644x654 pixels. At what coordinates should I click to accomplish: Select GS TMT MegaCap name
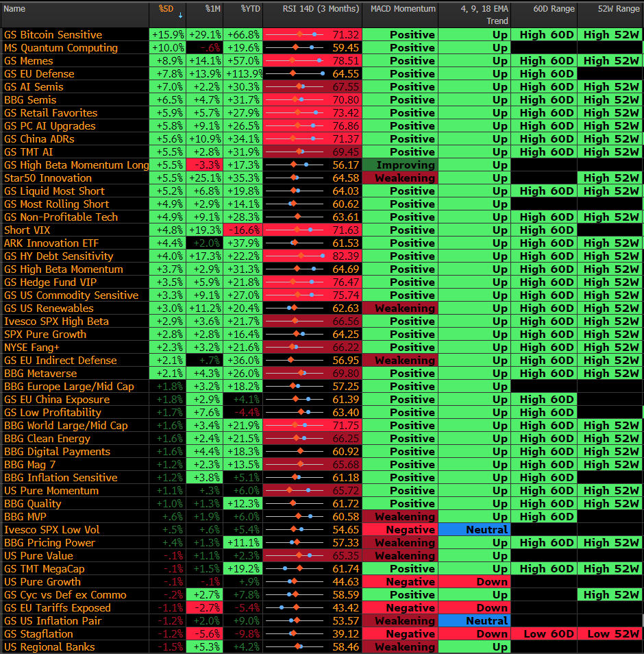[x=44, y=569]
